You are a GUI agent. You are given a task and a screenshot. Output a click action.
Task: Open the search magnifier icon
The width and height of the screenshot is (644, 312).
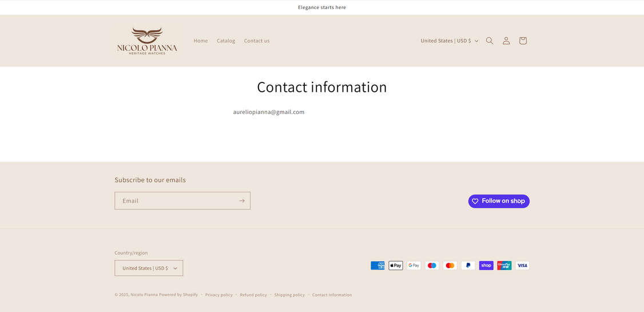click(490, 41)
